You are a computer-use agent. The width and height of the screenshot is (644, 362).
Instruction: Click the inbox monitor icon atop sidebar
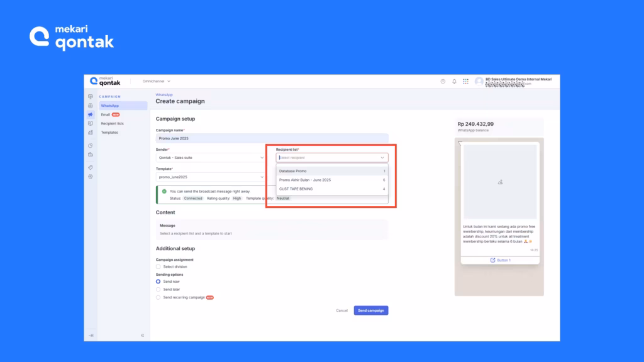point(91,97)
